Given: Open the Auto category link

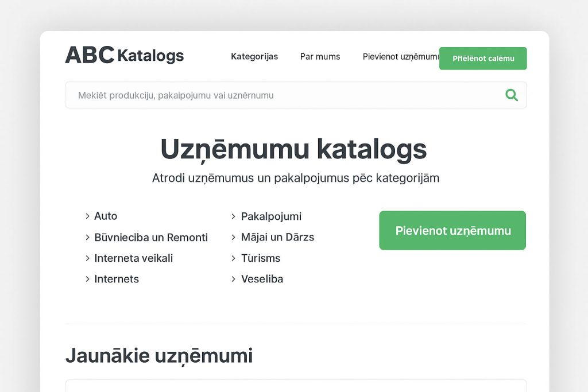Looking at the screenshot, I should [106, 216].
